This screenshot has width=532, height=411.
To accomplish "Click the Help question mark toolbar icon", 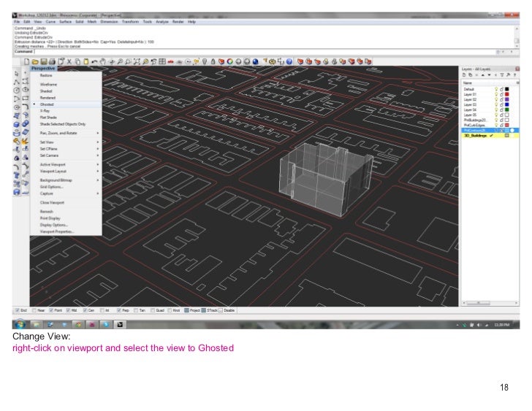I will point(290,61).
